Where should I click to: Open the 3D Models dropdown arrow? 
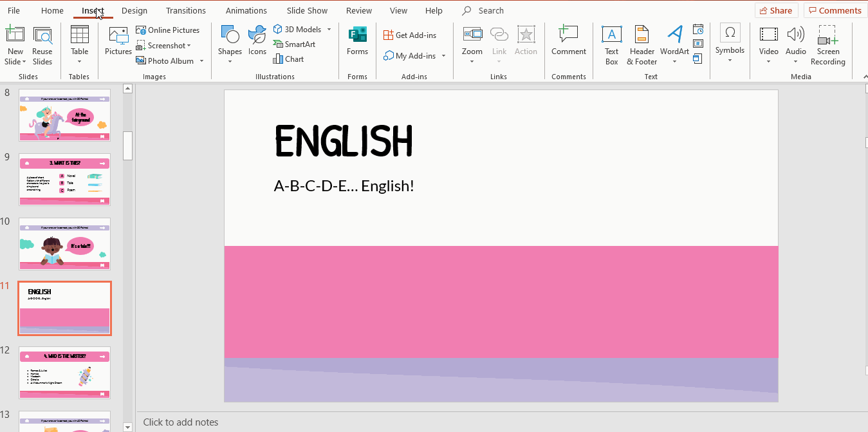328,28
